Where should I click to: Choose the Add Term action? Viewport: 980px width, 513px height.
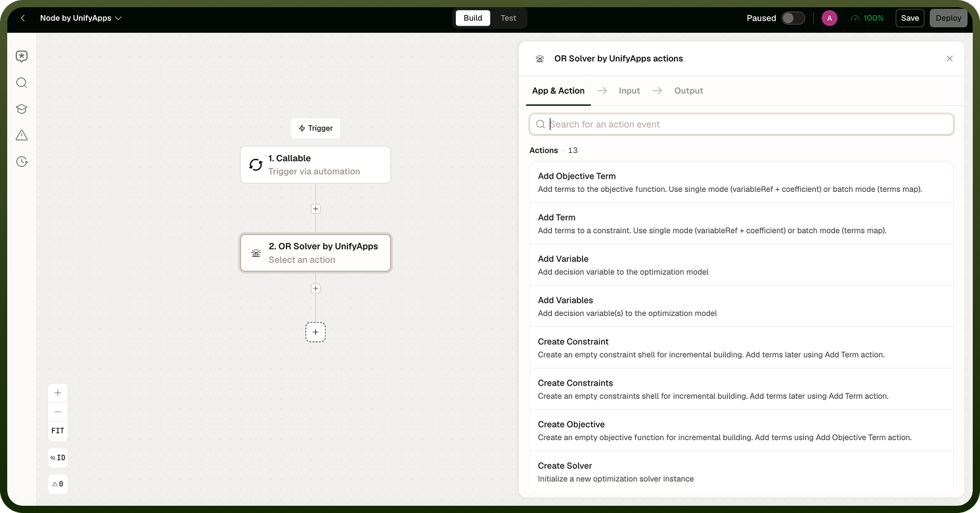pyautogui.click(x=742, y=224)
